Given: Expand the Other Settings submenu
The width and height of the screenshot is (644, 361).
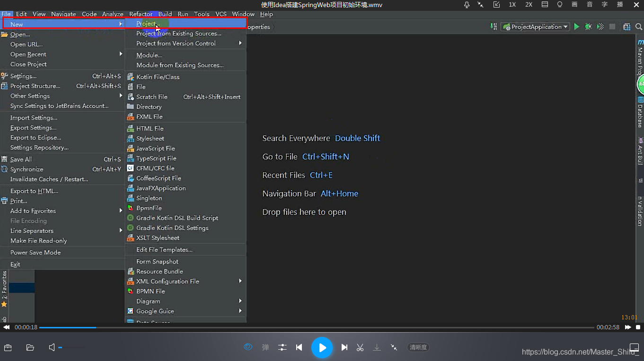Looking at the screenshot, I should [x=62, y=96].
